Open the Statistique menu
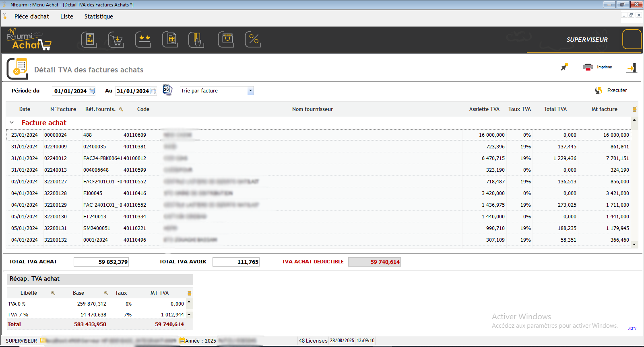This screenshot has height=347, width=644. (x=99, y=16)
